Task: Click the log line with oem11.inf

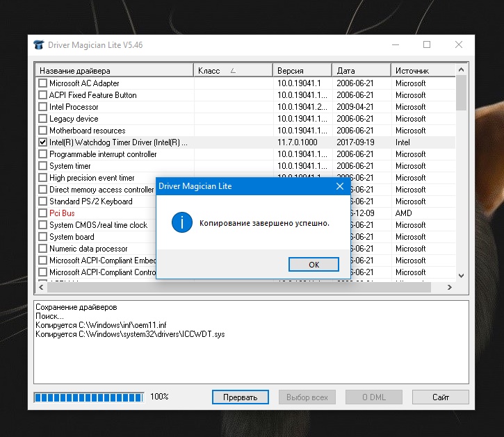Action: tap(101, 325)
